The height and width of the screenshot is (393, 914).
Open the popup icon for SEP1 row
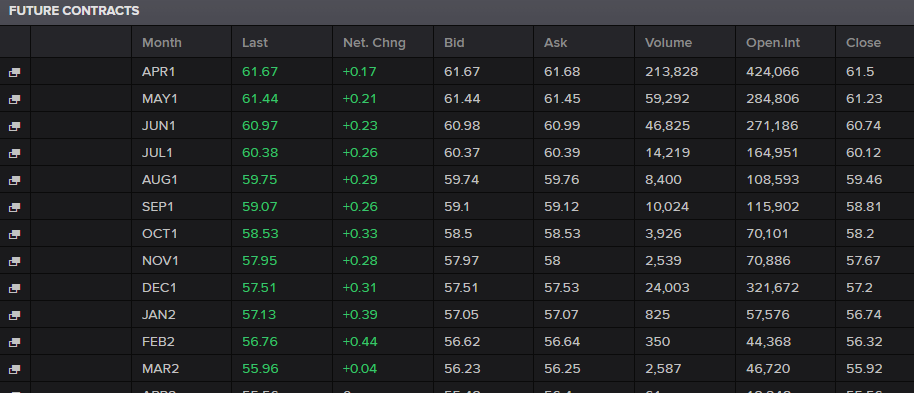(x=15, y=207)
